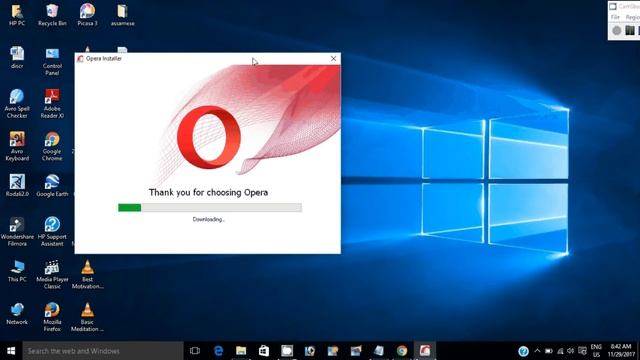Click the round record button in CamStudio
The height and width of the screenshot is (360, 640).
[617, 31]
